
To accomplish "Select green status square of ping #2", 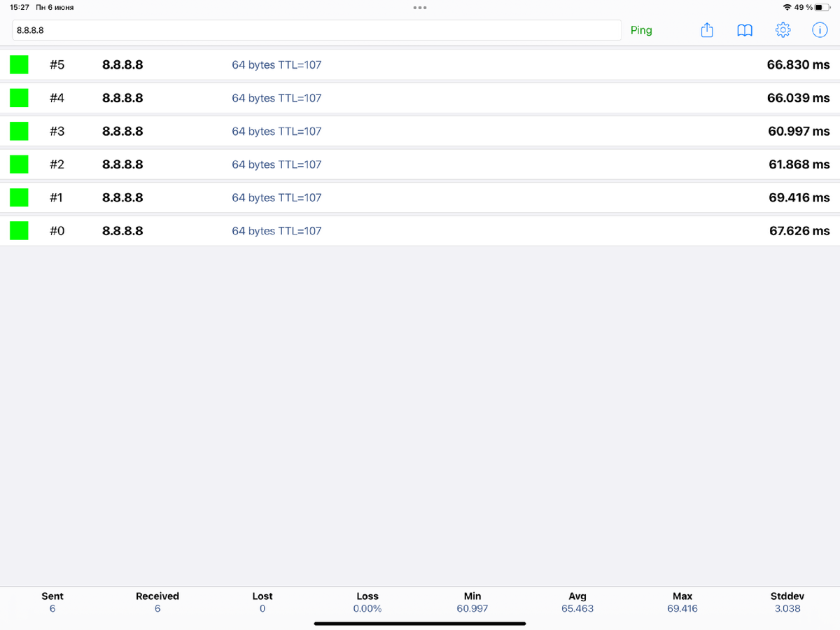I will (x=19, y=164).
